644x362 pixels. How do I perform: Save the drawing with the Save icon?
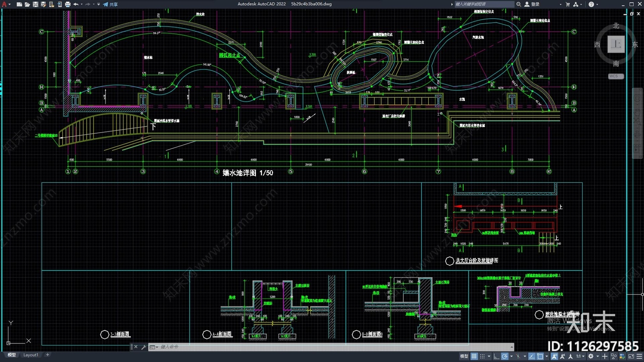click(35, 4)
